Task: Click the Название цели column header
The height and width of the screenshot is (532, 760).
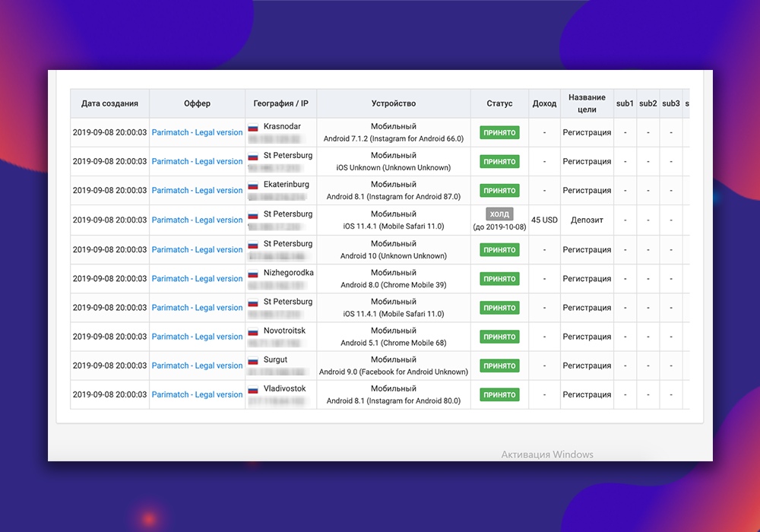Action: 587,103
